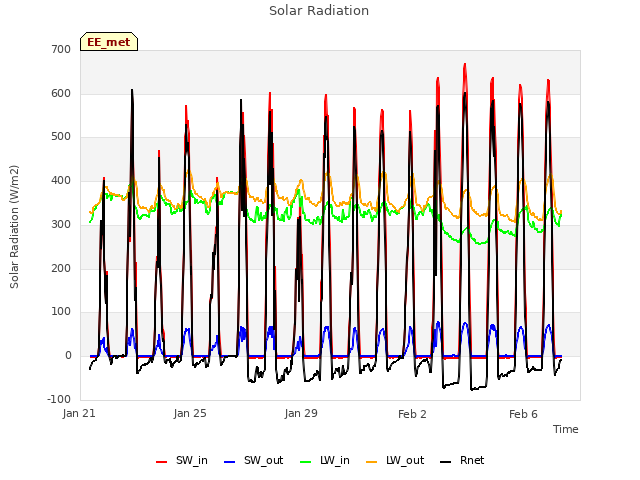Click the 700 y-axis tick label
The width and height of the screenshot is (640, 480).
click(x=61, y=49)
